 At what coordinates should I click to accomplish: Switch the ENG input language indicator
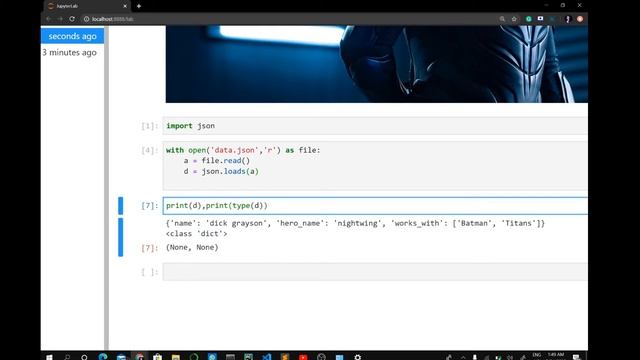[x=537, y=355]
